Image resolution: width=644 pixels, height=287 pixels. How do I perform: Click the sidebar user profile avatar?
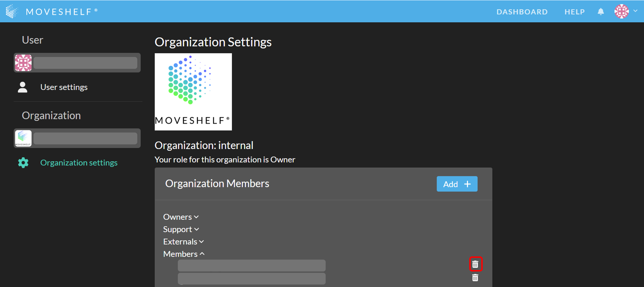23,63
